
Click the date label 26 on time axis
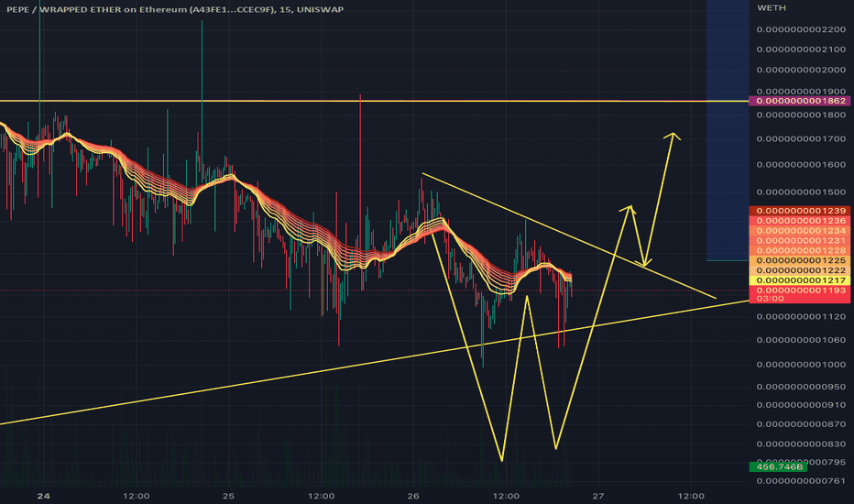pos(413,496)
